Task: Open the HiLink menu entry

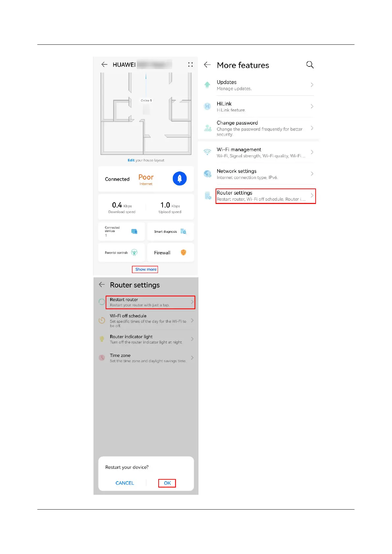Action: pyautogui.click(x=258, y=106)
